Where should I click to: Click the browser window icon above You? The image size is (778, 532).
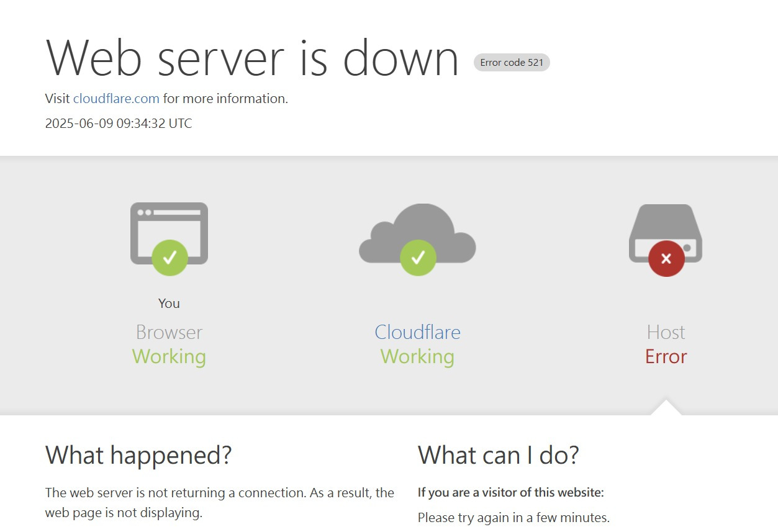[x=169, y=233]
